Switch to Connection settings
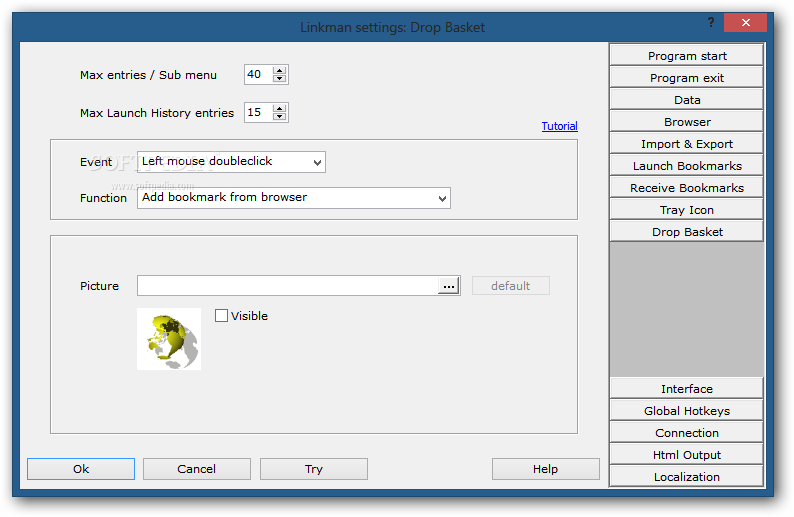Viewport: 794px width, 517px height. coord(686,432)
